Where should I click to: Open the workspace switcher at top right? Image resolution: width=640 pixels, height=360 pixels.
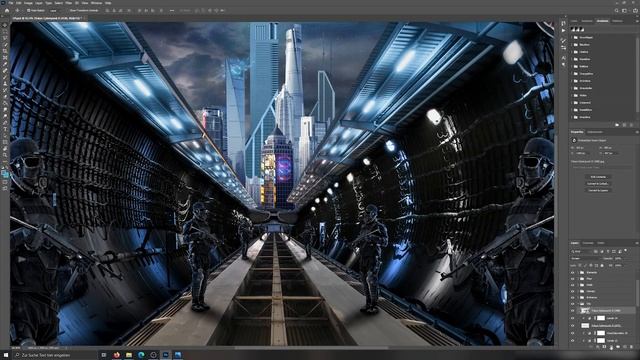tap(624, 10)
